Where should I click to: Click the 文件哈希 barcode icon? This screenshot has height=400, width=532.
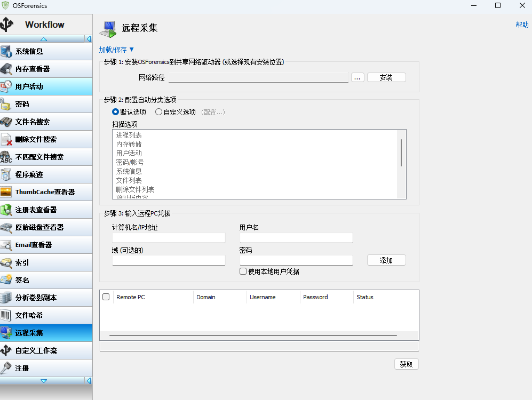pyautogui.click(x=6, y=315)
